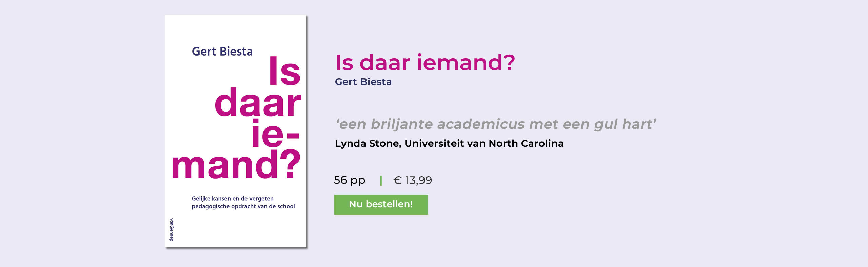
Task: Click the book cover thumbnail
Action: click(x=236, y=134)
